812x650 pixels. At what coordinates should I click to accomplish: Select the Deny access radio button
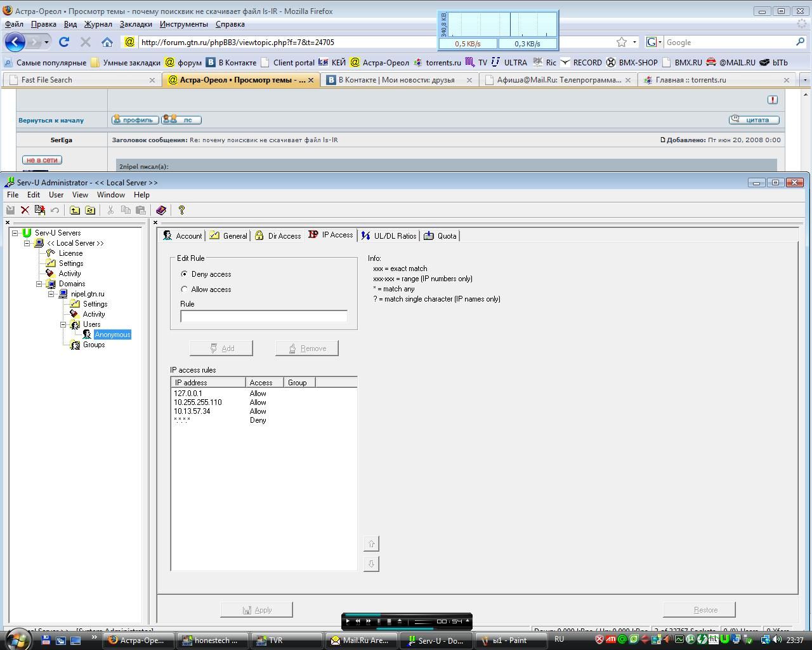tap(185, 274)
